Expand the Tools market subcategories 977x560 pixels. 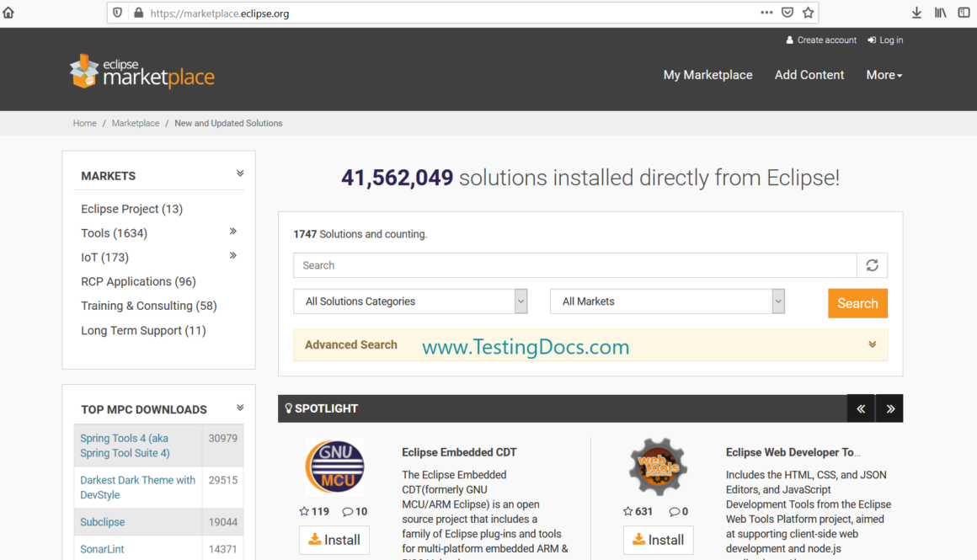pos(233,232)
